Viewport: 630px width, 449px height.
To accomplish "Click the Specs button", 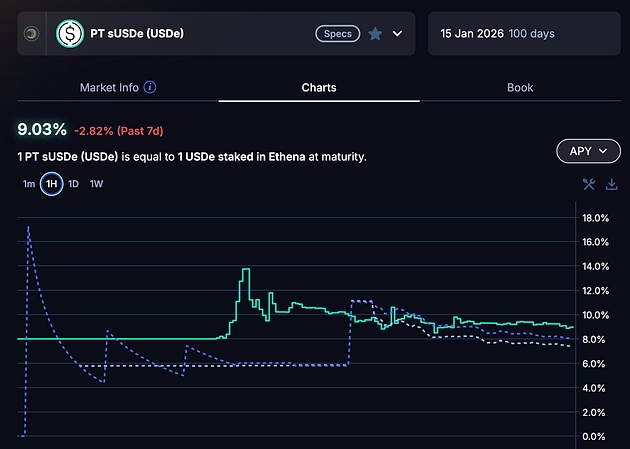I will 337,34.
